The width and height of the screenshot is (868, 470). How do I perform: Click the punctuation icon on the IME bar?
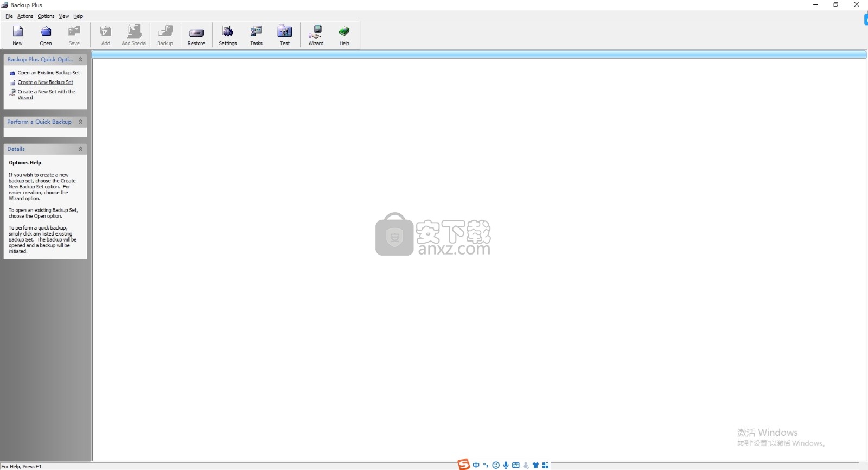coord(486,465)
